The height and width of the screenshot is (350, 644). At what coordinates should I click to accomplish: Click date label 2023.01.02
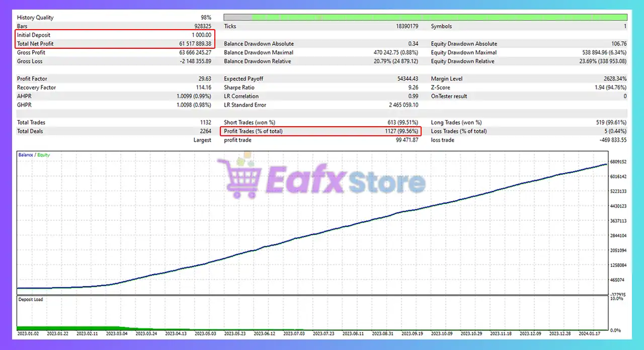(x=27, y=333)
